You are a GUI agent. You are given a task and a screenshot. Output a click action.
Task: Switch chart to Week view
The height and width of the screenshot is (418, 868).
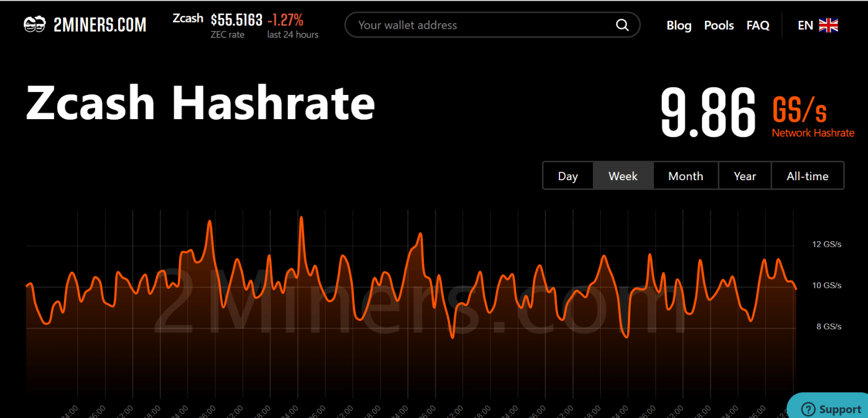623,176
